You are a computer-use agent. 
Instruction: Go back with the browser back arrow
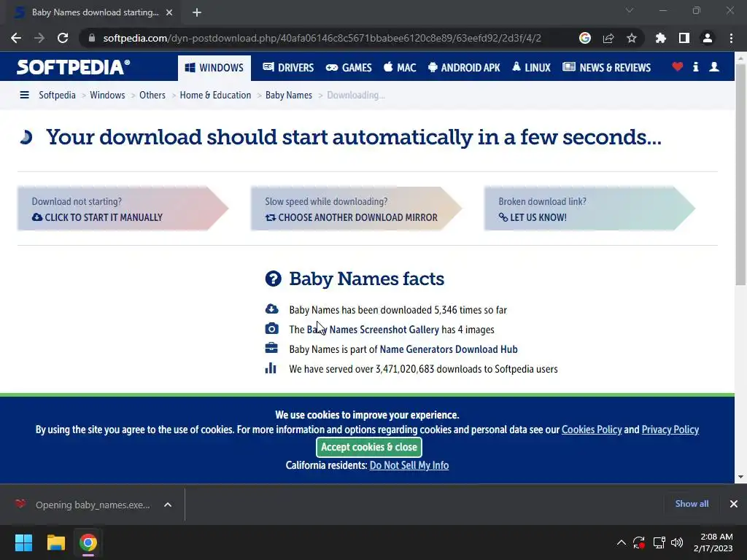tap(16, 38)
